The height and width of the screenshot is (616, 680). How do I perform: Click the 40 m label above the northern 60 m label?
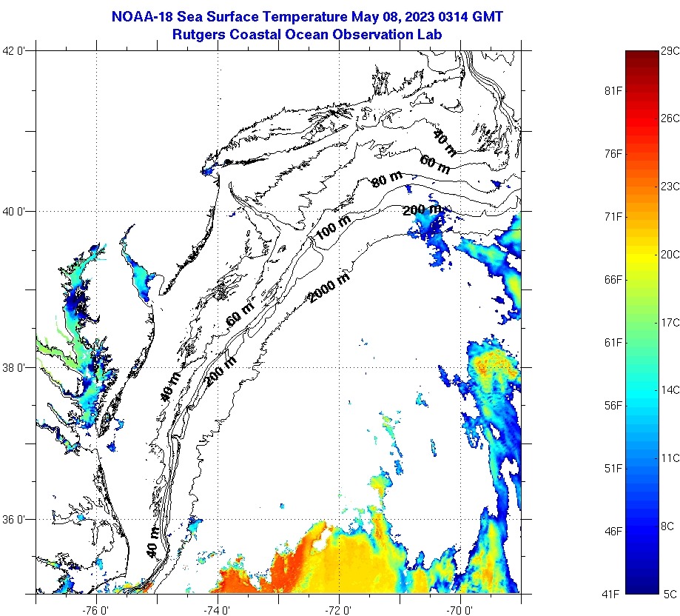[445, 143]
